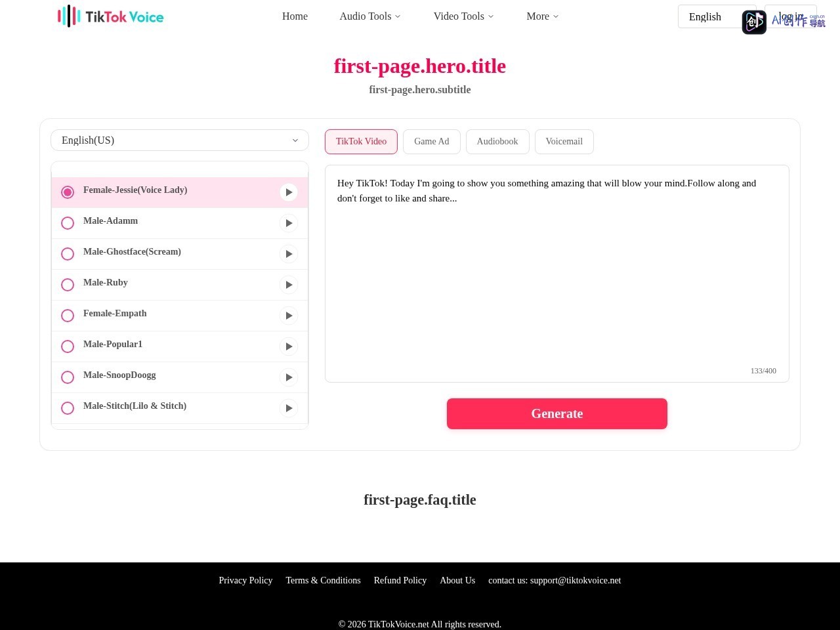Expand the Audio Tools menu

(x=370, y=16)
